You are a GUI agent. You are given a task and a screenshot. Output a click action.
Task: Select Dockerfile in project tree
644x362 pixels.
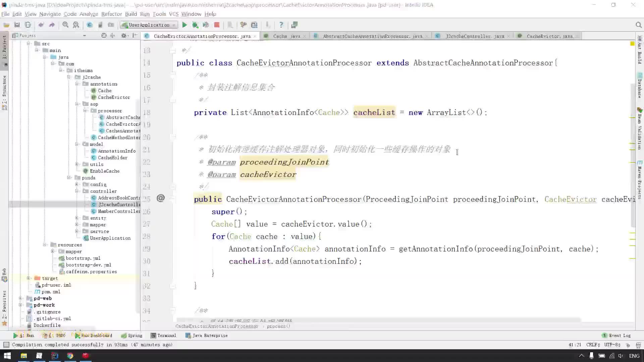point(44,325)
